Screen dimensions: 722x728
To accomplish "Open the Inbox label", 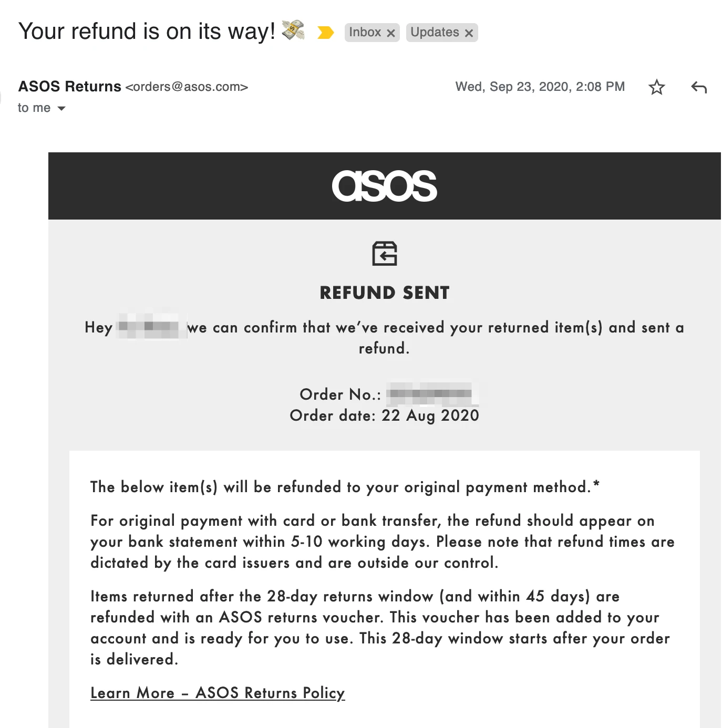I will pos(365,33).
